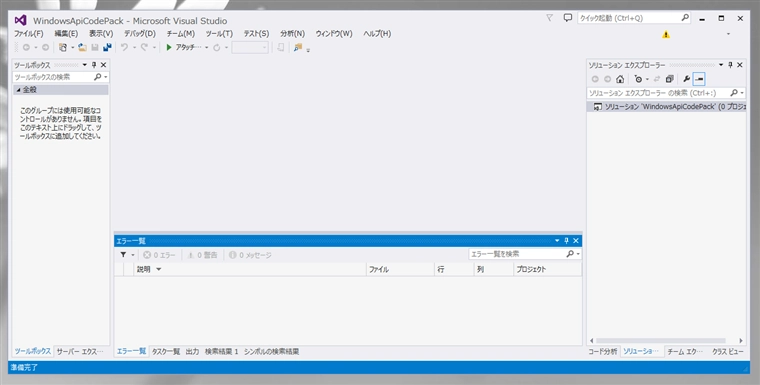Image resolution: width=760 pixels, height=385 pixels.
Task: Pin the エラー一覧 panel with the pushpin
Action: pyautogui.click(x=566, y=241)
